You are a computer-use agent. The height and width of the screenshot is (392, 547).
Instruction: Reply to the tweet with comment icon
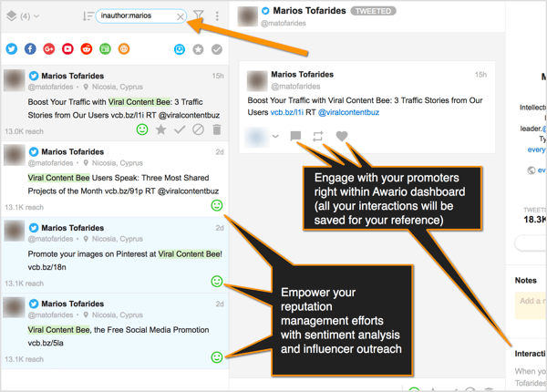coord(295,136)
